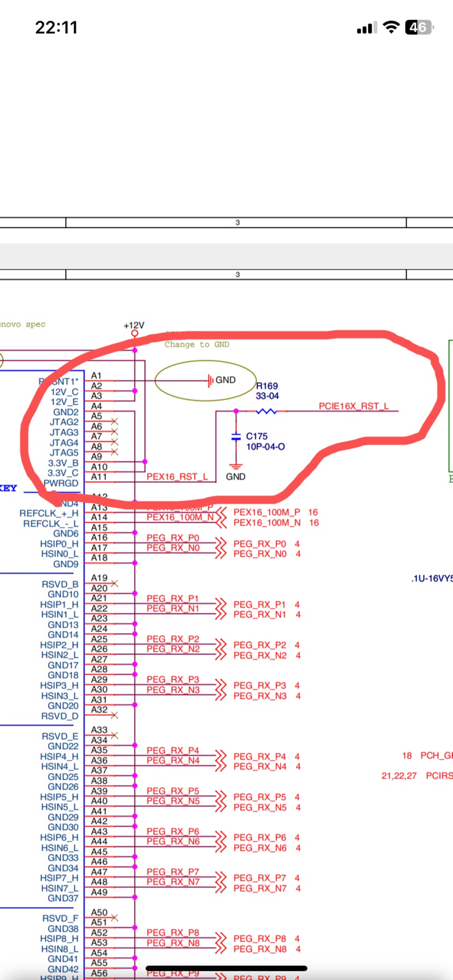Select the "Change to GND" note text
The height and width of the screenshot is (980, 453).
(197, 345)
